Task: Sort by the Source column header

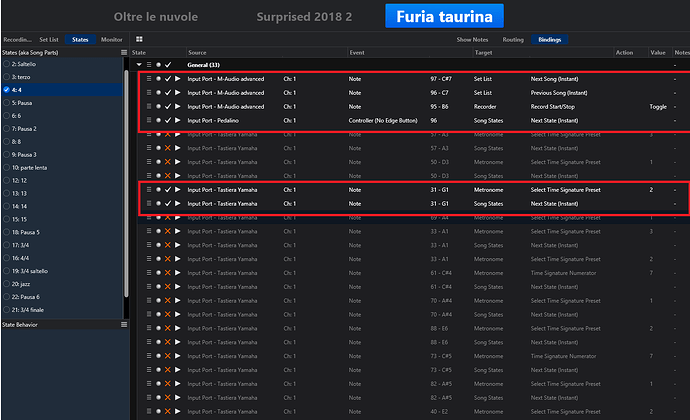Action: 197,52
